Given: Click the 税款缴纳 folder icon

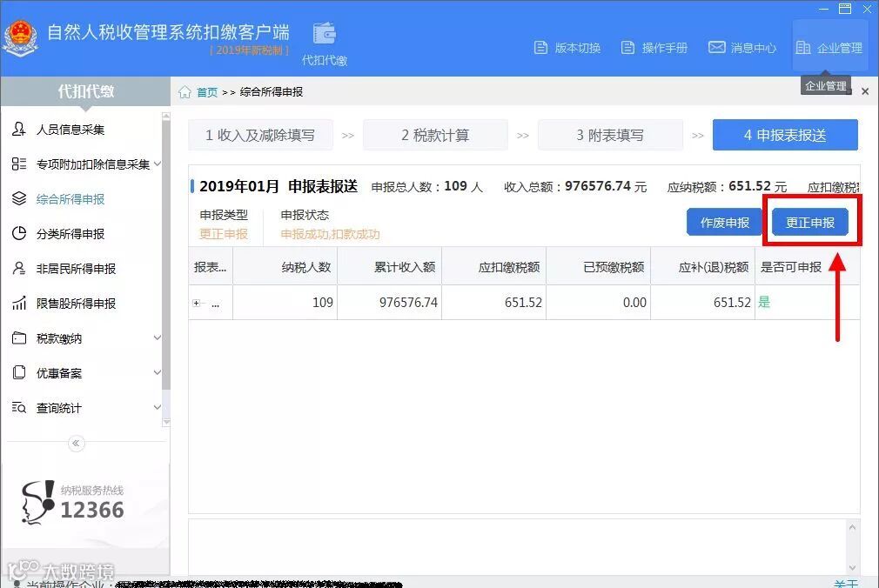Looking at the screenshot, I should point(18,338).
